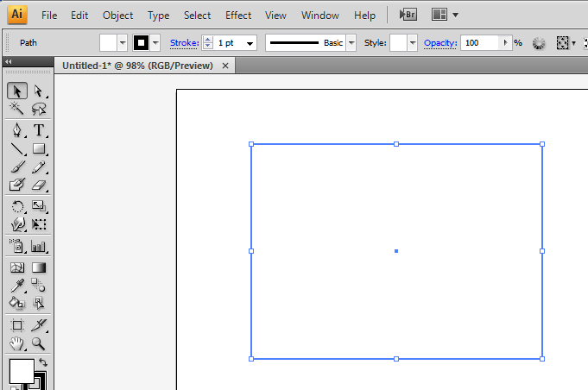Open the Basic brush definition dropdown
588x390 pixels.
click(x=351, y=43)
